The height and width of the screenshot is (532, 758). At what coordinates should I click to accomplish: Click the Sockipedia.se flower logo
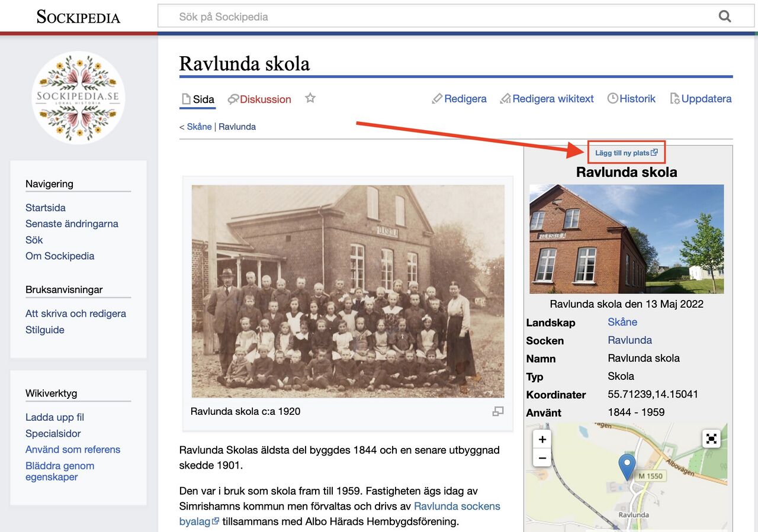point(78,98)
